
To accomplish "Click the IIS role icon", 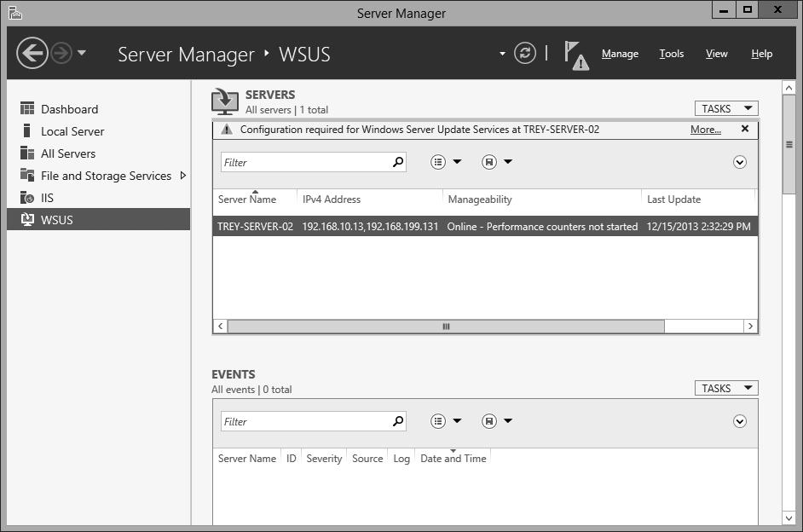I will [x=27, y=197].
